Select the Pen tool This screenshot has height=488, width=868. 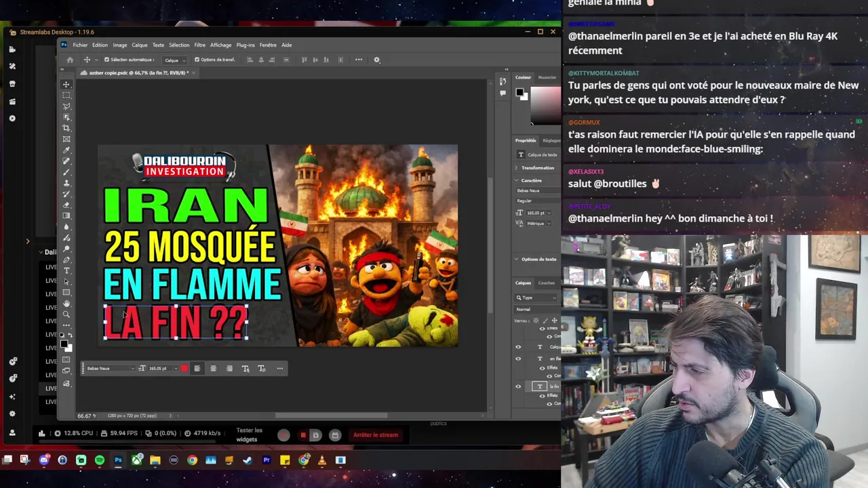[x=66, y=260]
